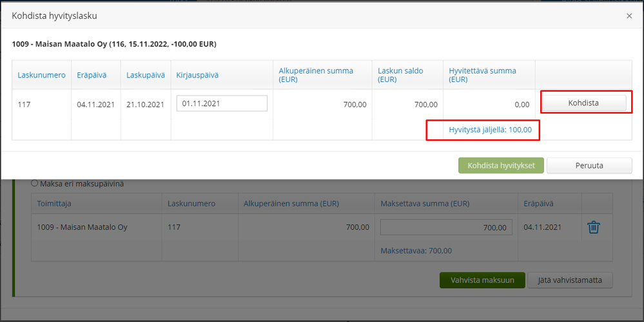This screenshot has width=644, height=322.
Task: Select Maksa eri maksupäivinä radio button
Action: [35, 184]
